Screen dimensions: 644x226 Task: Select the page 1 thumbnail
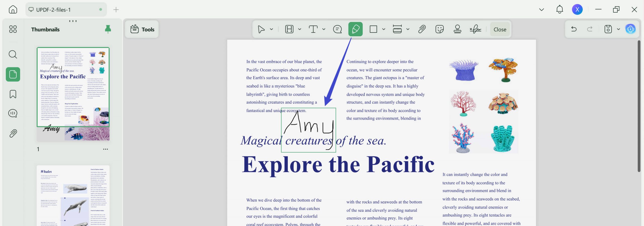pyautogui.click(x=73, y=94)
